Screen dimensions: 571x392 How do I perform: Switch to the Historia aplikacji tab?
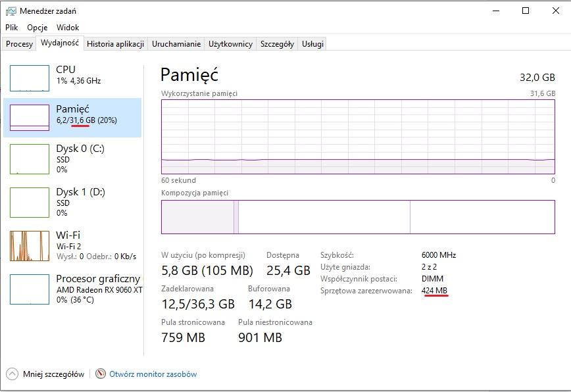tap(115, 44)
